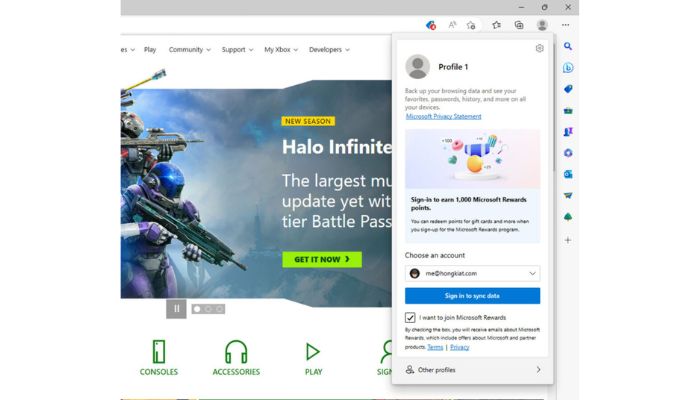700x400 pixels.
Task: Click the Play triangle icon
Action: (x=313, y=352)
